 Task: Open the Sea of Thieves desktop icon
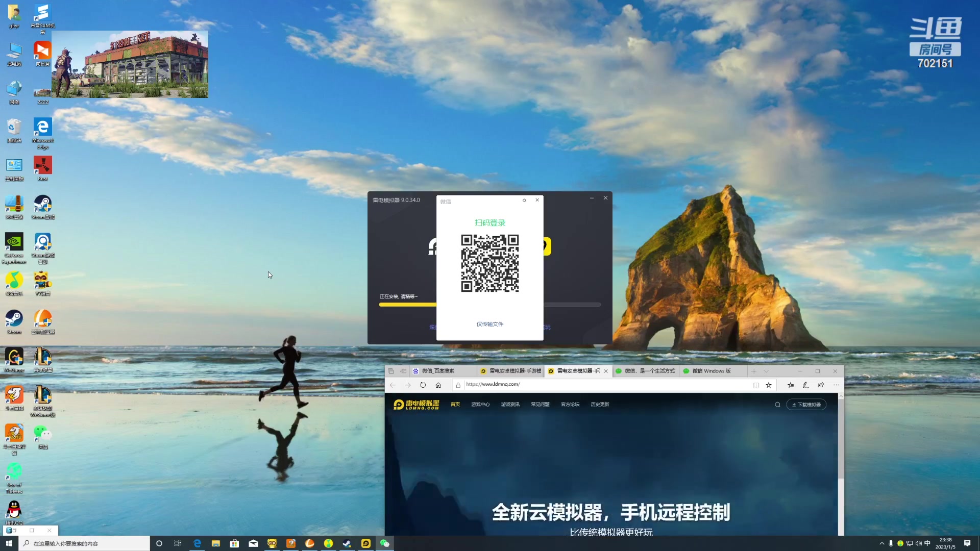tap(14, 478)
